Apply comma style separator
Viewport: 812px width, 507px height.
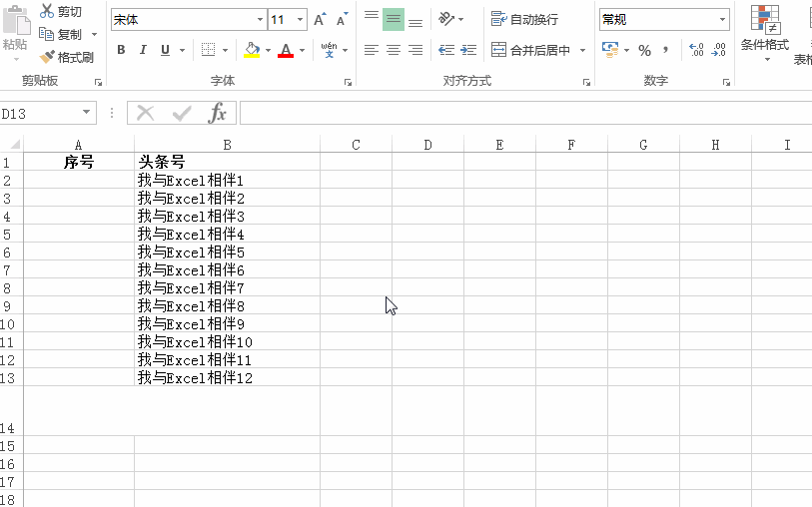pyautogui.click(x=666, y=50)
